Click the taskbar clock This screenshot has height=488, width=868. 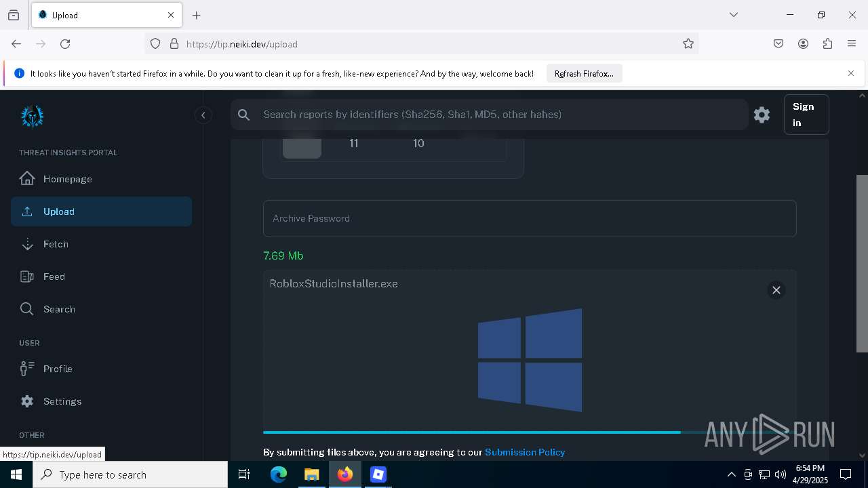point(810,474)
